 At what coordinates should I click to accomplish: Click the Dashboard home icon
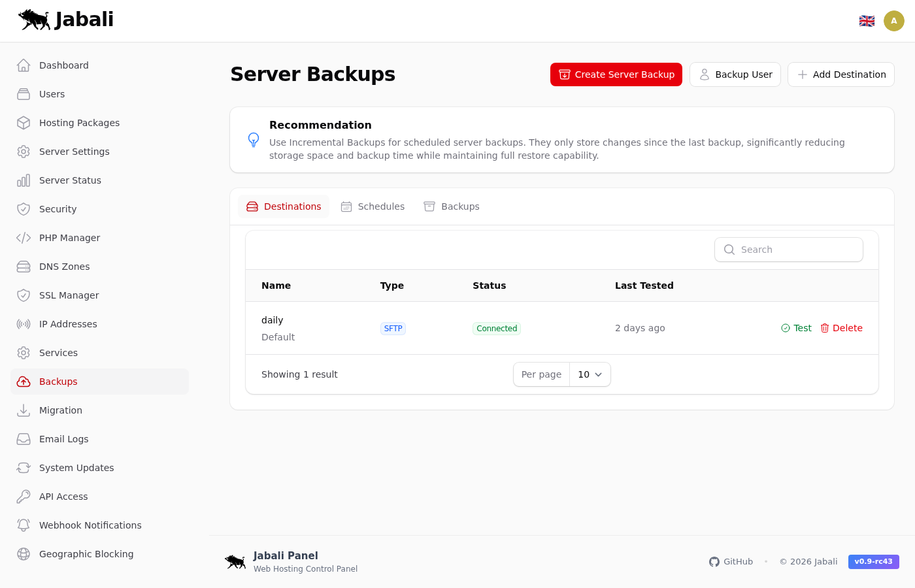24,65
